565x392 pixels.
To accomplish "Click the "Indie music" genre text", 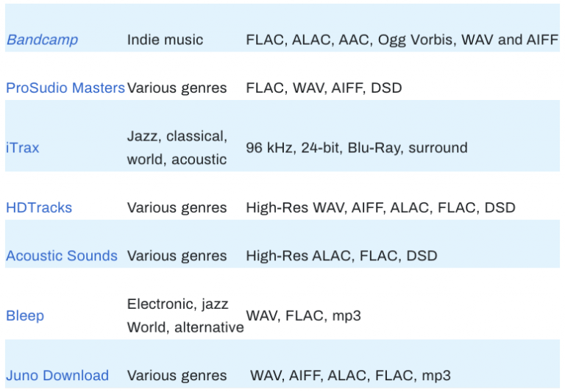I will pos(165,40).
